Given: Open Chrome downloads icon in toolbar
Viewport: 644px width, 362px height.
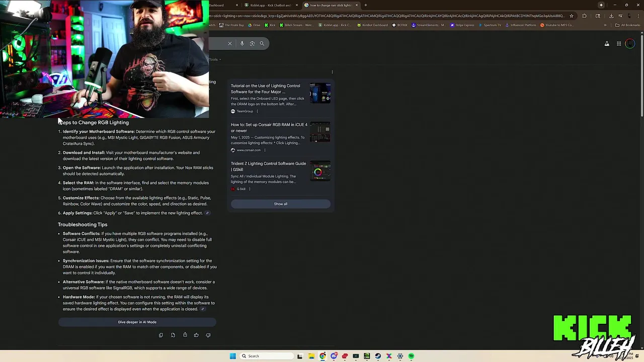Looking at the screenshot, I should 611,16.
